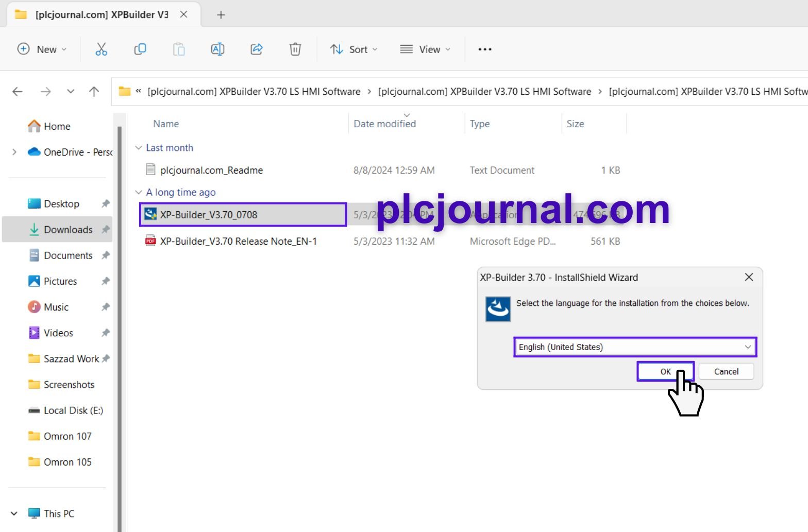Open the installer language dropdown
Viewport: 808px width, 532px height.
(635, 347)
